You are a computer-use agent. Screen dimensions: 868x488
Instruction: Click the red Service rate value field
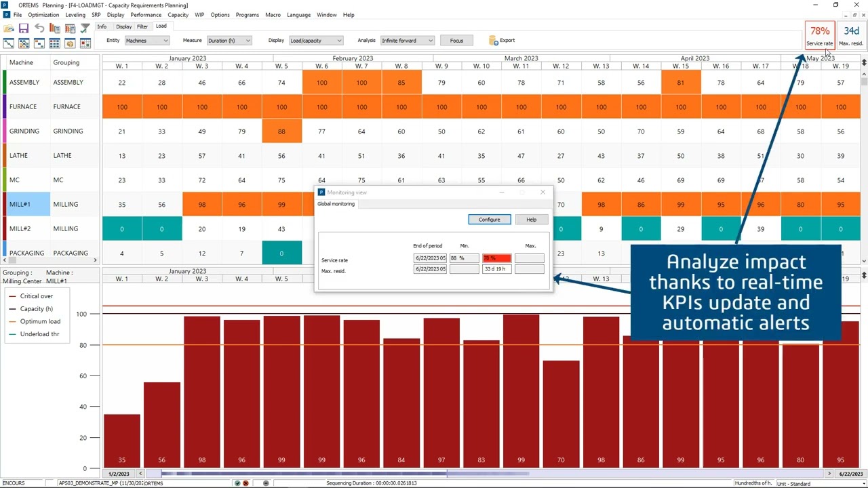[496, 258]
